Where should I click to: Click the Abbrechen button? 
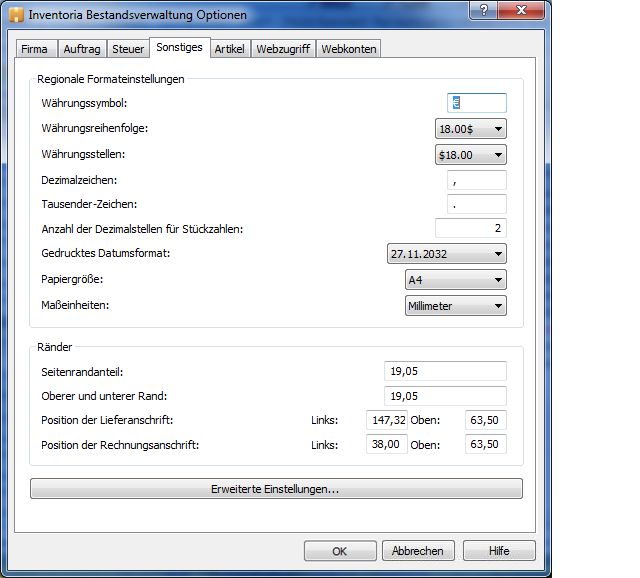pos(418,551)
